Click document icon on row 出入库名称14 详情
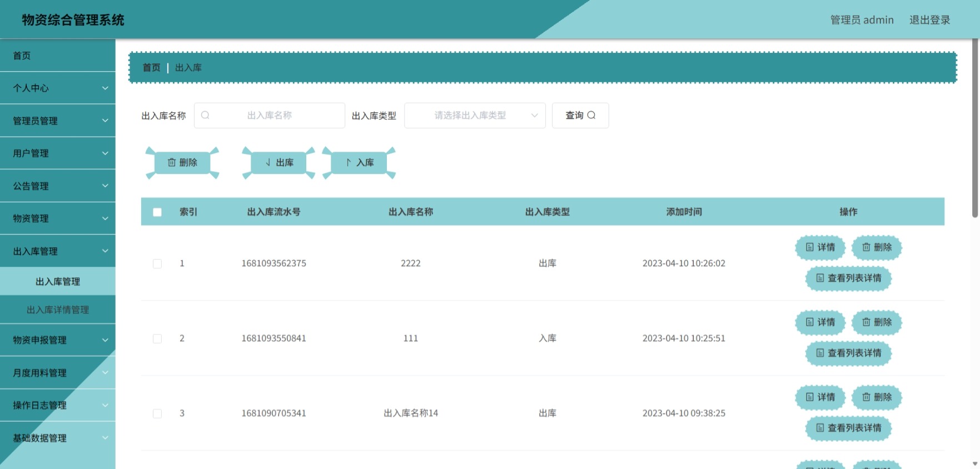 coord(810,397)
